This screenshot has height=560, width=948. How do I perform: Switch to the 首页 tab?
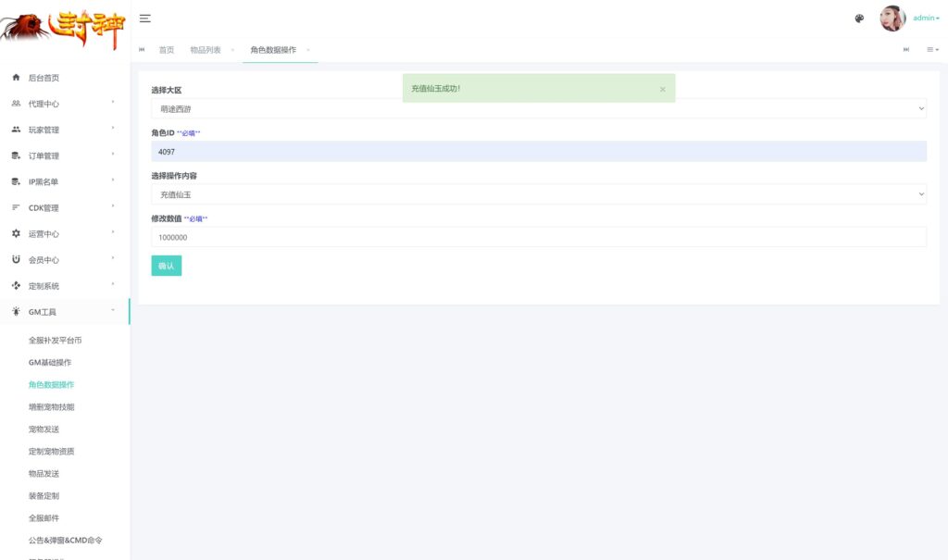point(167,50)
